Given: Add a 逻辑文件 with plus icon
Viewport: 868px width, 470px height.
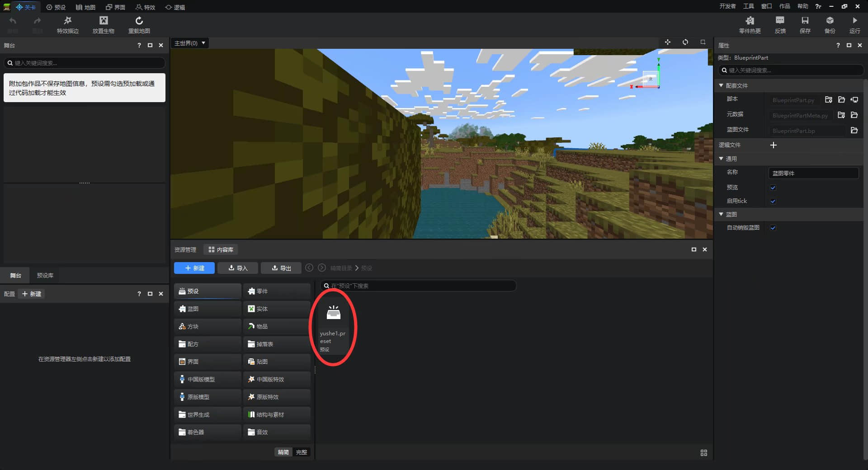Looking at the screenshot, I should [x=774, y=145].
